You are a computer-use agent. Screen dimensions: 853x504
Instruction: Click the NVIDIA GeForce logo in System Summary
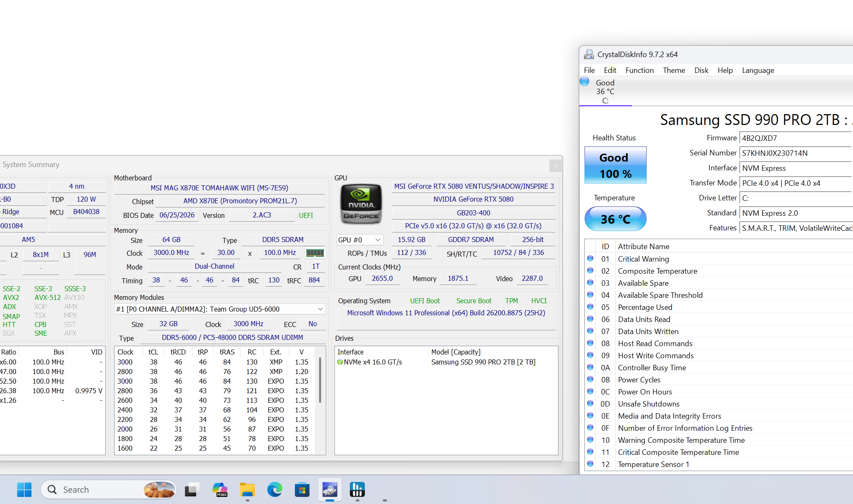click(361, 204)
